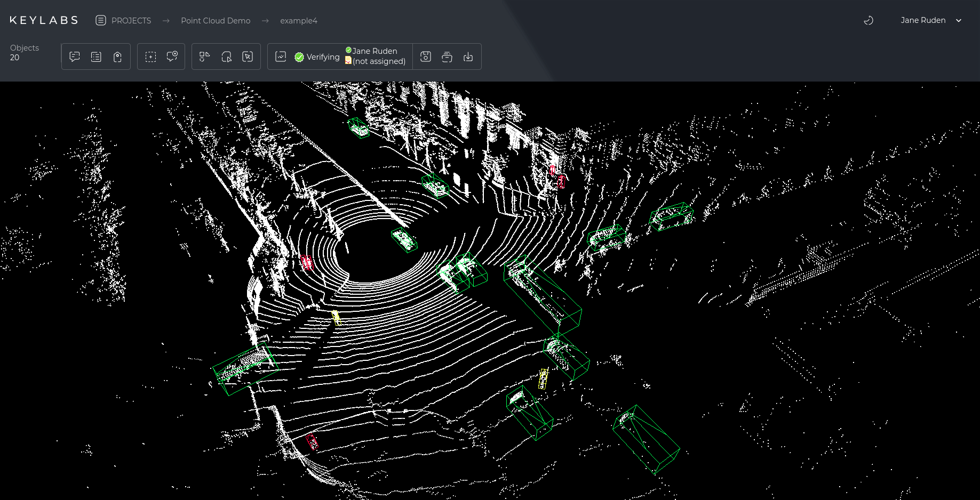980x500 pixels.
Task: Export with the download icon
Action: tap(468, 57)
